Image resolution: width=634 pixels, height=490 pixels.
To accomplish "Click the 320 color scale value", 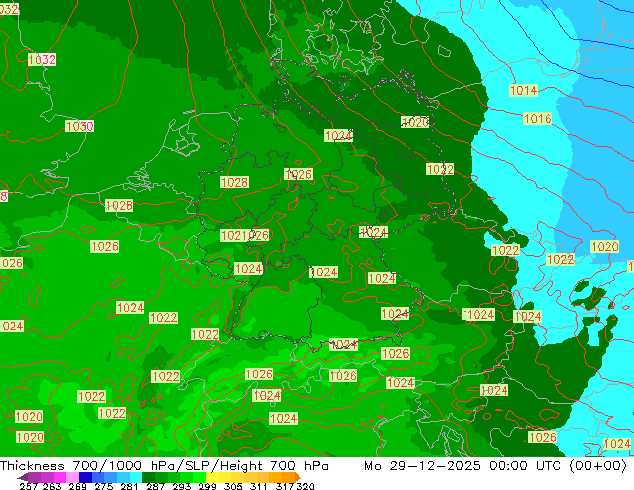I will tap(305, 486).
